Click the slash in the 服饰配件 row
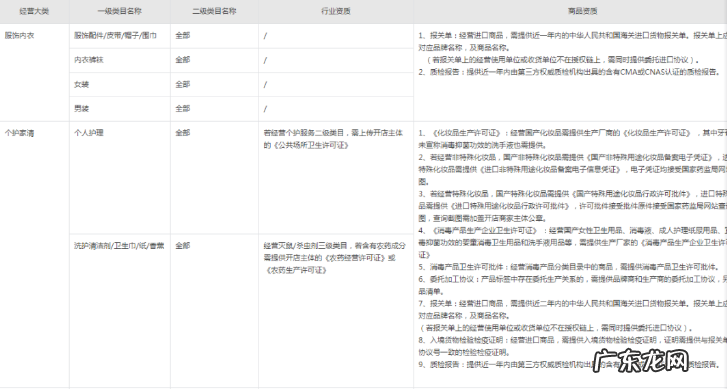 tap(265, 36)
